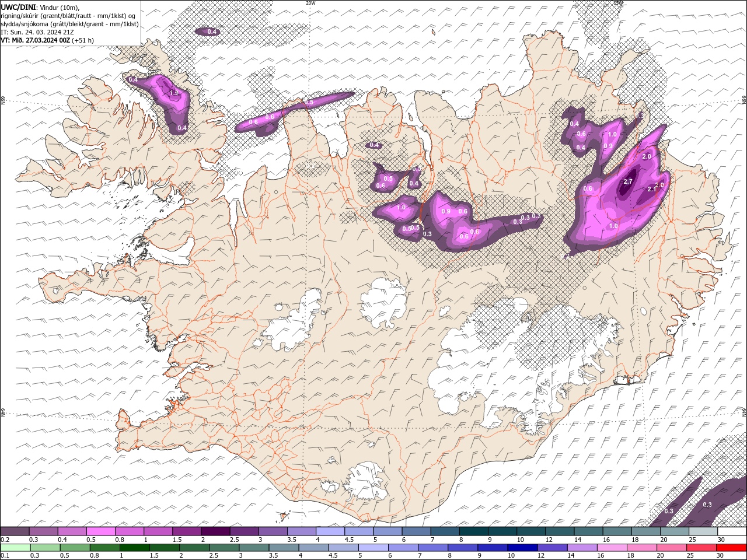Select the darkest green 1 swatch in lower legend

pyautogui.click(x=134, y=548)
